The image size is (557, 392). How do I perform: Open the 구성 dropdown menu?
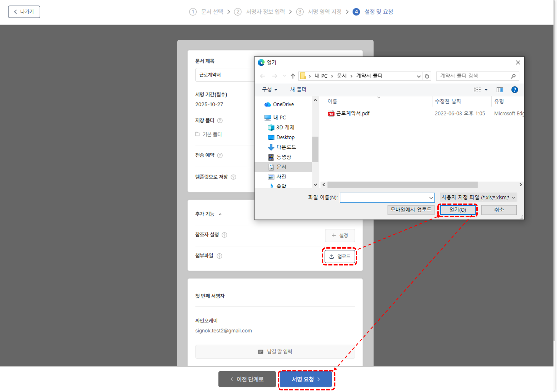point(270,90)
